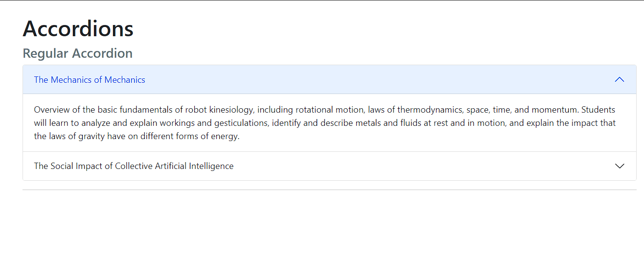Collapse section using the blue up chevron
The image size is (644, 264).
click(620, 79)
